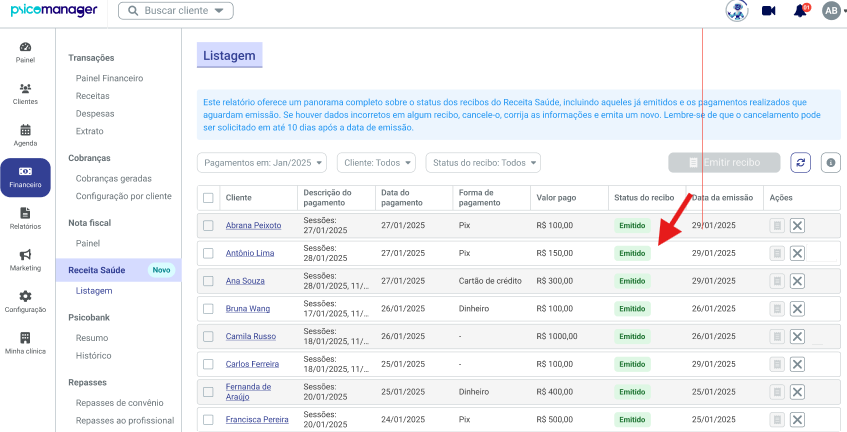Click the psicomanager logo
847x432 pixels.
point(54,10)
